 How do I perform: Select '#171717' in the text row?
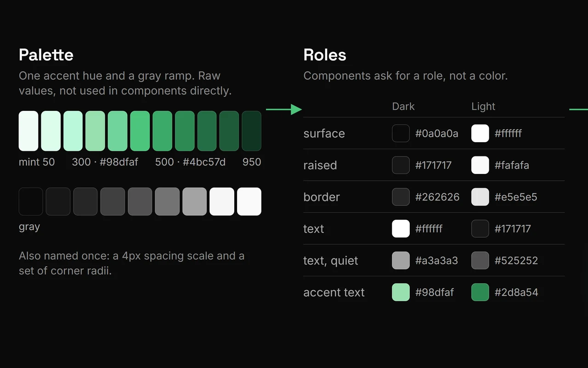513,229
